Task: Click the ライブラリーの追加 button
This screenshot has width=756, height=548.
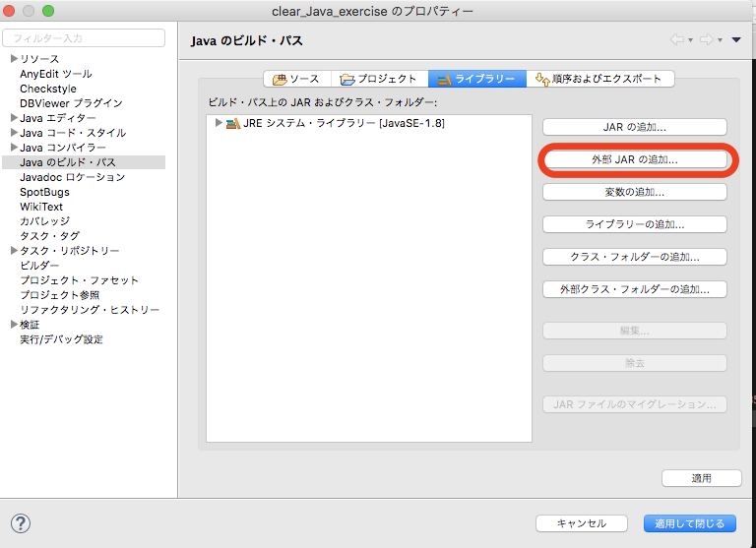Action: tap(635, 224)
